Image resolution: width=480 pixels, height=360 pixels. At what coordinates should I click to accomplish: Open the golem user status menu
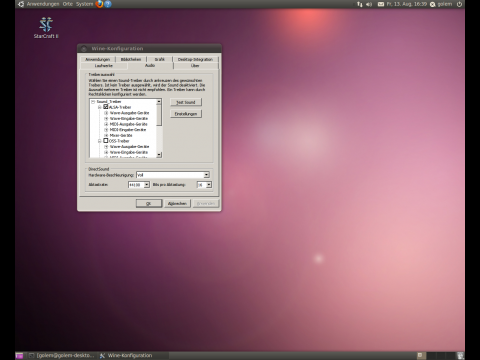point(441,4)
